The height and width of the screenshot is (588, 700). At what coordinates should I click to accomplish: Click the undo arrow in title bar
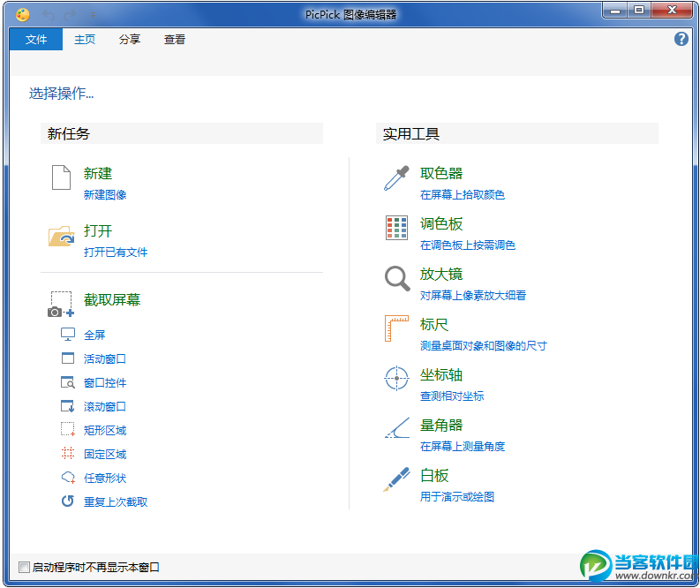pyautogui.click(x=48, y=15)
